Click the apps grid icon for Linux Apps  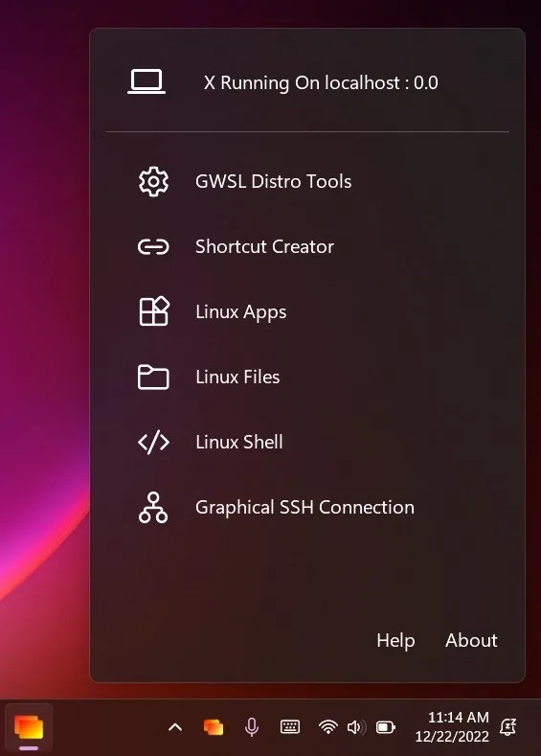(x=153, y=311)
